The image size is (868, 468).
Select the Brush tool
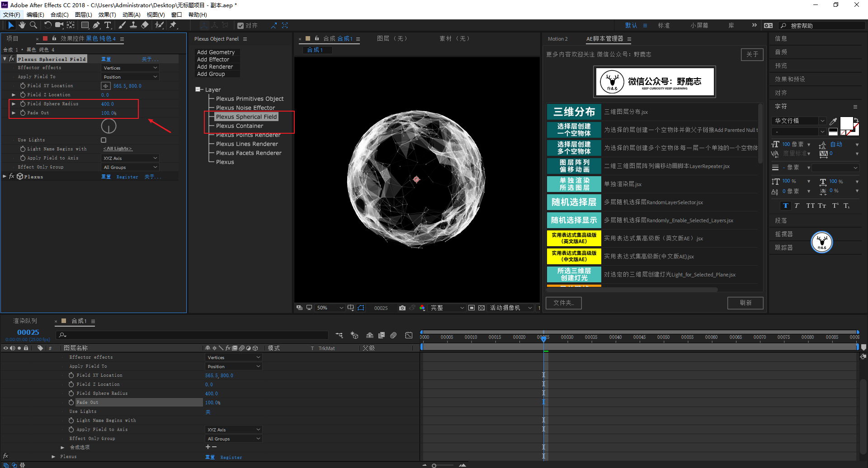(x=122, y=25)
